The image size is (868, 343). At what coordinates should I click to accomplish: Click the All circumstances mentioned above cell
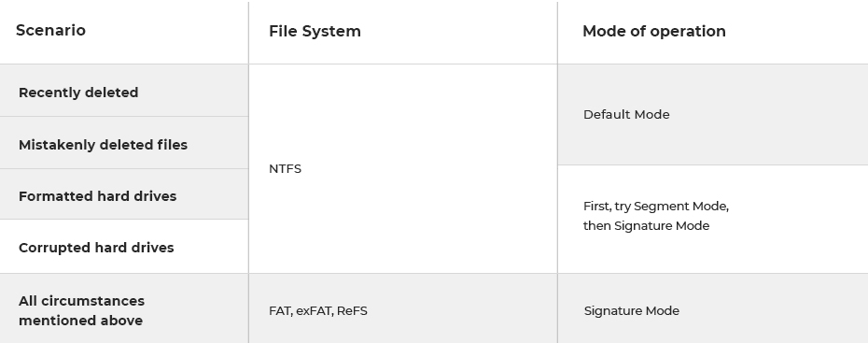click(x=124, y=308)
